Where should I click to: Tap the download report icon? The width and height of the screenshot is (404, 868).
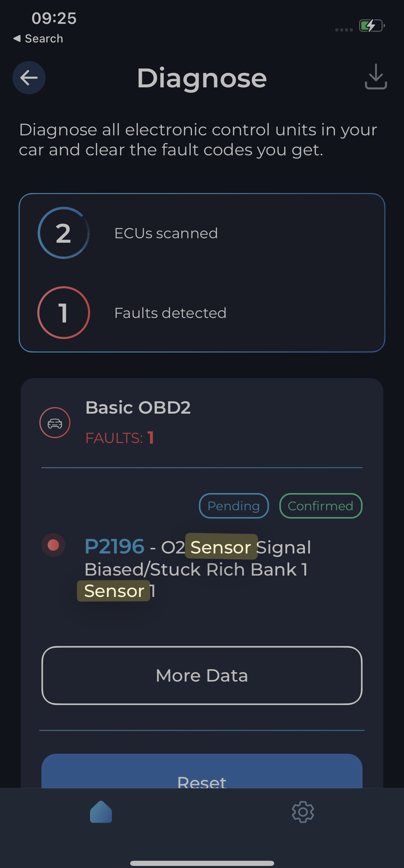(x=376, y=77)
